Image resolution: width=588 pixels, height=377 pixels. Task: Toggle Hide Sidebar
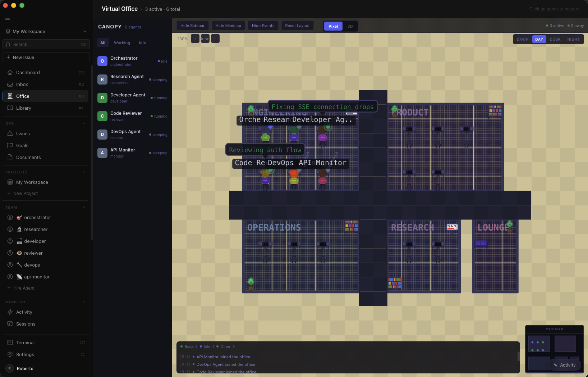pos(193,26)
